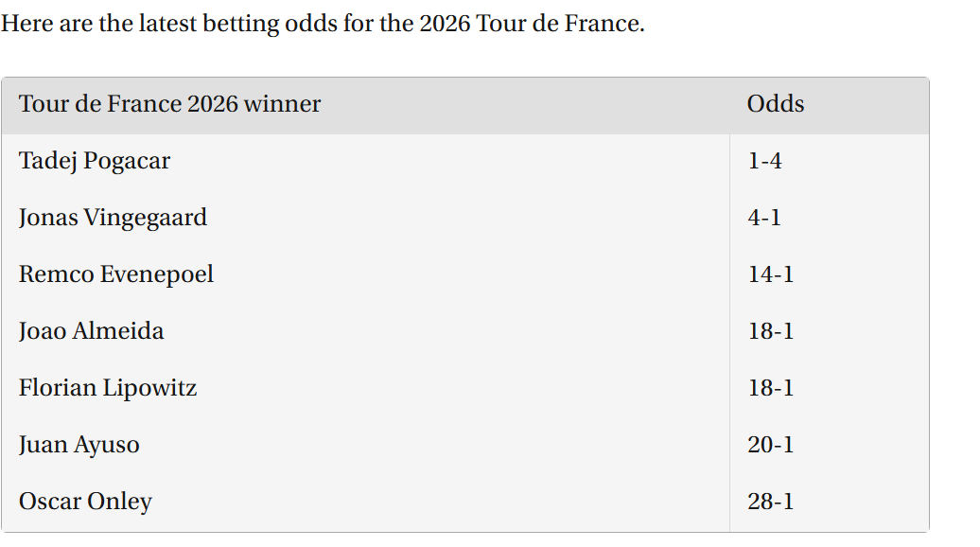Viewport: 980px width, 547px height.
Task: Select the Tadej Pogacar name cell
Action: [x=95, y=161]
